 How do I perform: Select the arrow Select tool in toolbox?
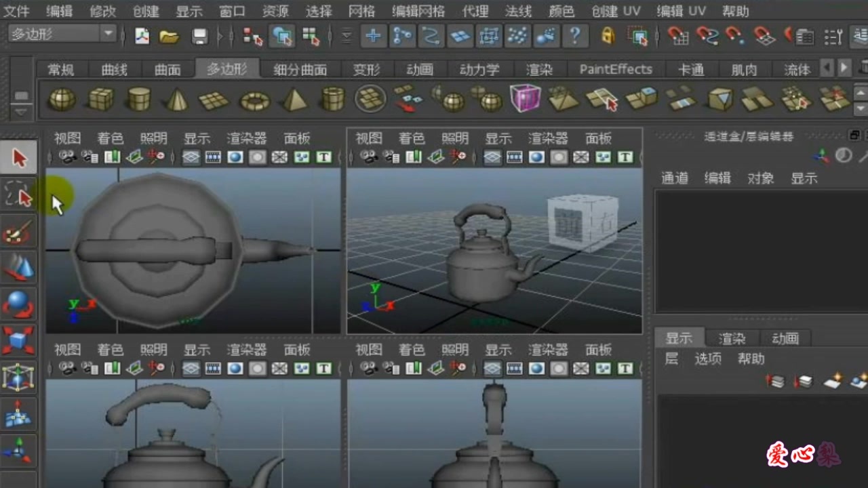(x=19, y=158)
